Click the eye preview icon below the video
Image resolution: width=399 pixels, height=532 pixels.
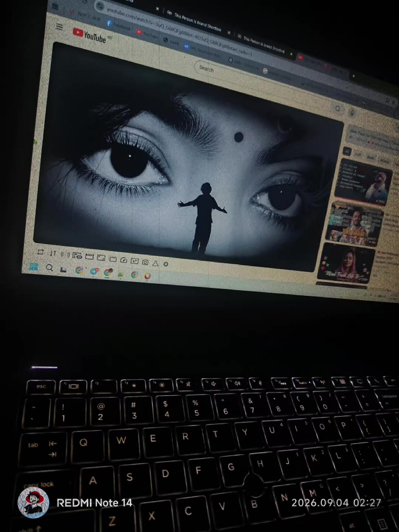[77, 255]
